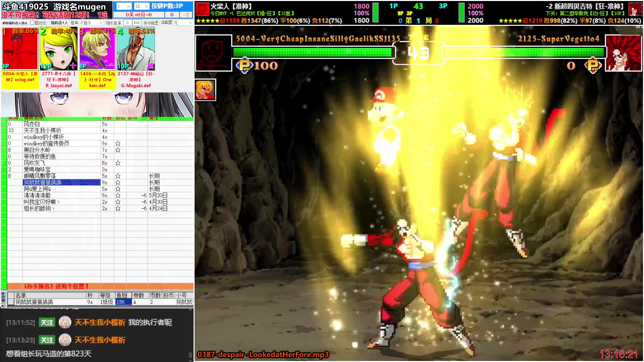The height and width of the screenshot is (362, 644).
Task: Click the 券数 column header
Action: tap(140, 295)
